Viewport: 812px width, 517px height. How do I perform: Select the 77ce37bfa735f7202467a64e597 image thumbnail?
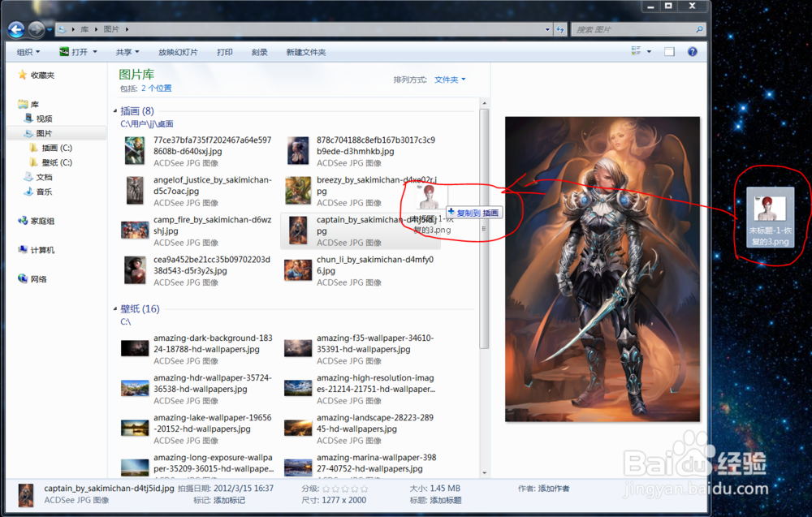(135, 150)
